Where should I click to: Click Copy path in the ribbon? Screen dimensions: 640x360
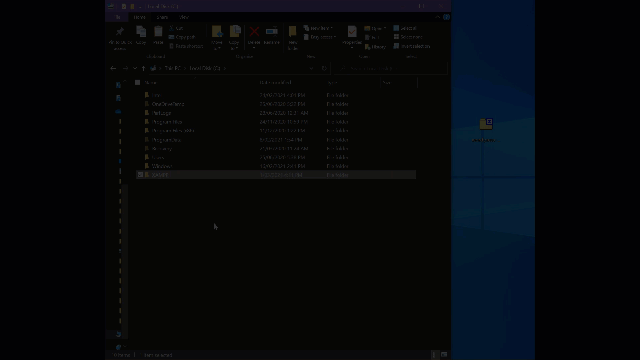point(182,37)
